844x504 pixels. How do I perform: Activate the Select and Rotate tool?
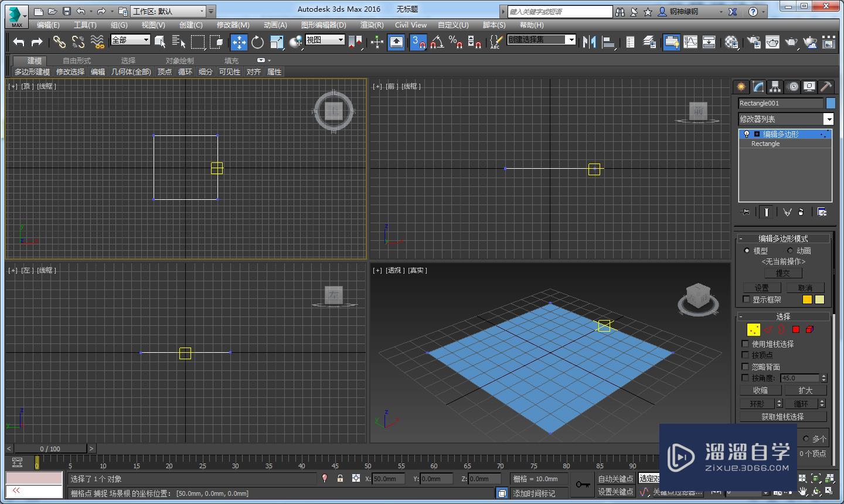click(x=258, y=42)
